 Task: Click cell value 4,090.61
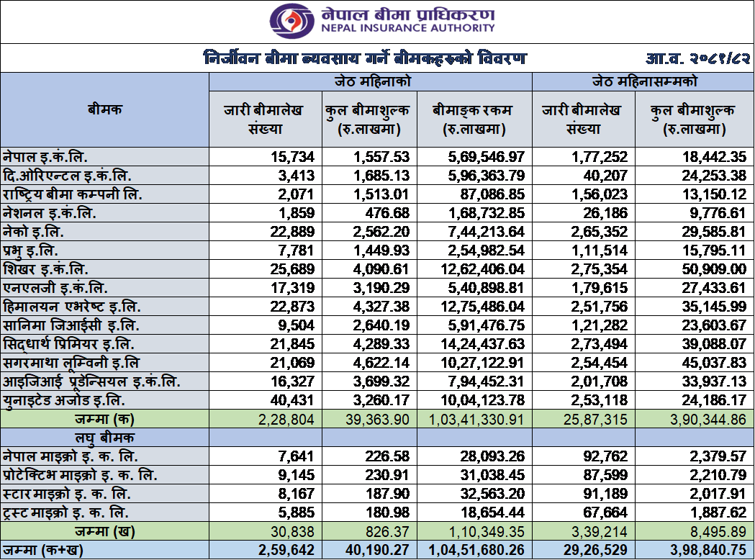(x=381, y=269)
